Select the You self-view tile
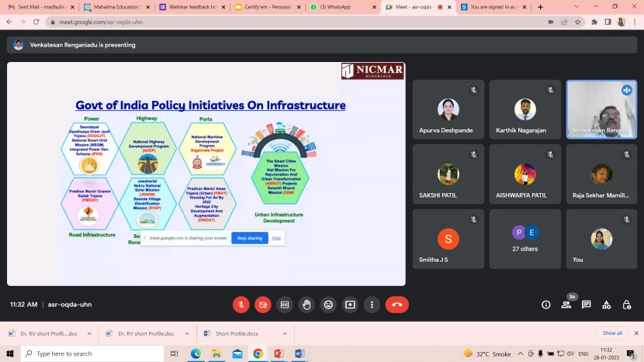644x362 pixels. tap(601, 239)
